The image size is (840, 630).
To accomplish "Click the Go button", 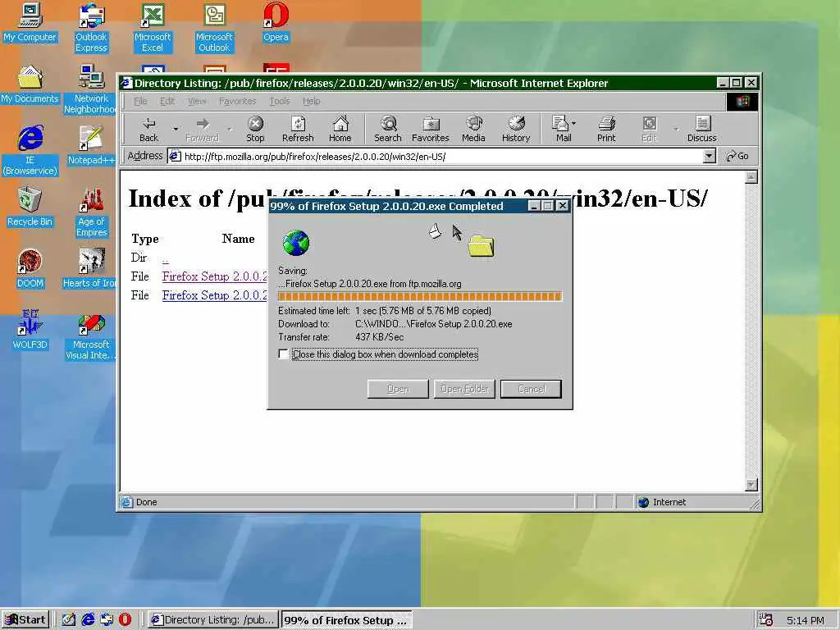I will 737,156.
